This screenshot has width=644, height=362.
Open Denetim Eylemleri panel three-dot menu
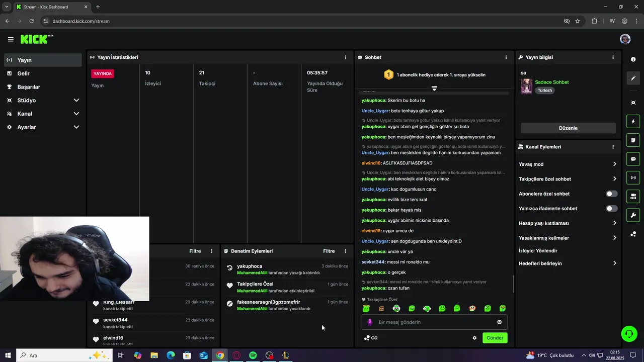click(345, 251)
